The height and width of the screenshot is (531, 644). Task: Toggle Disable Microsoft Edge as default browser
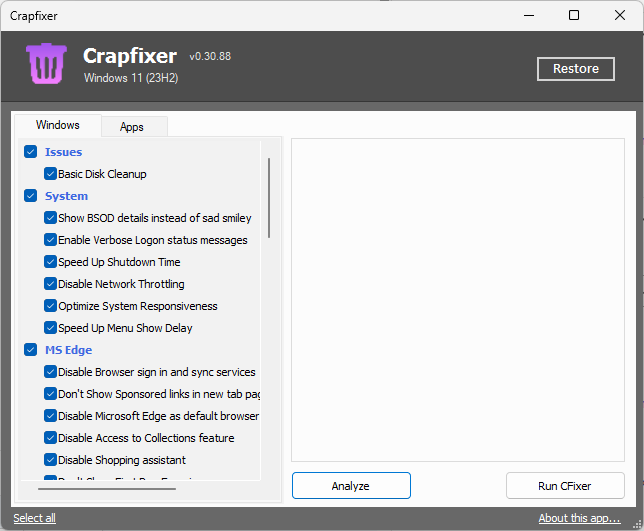click(x=50, y=416)
